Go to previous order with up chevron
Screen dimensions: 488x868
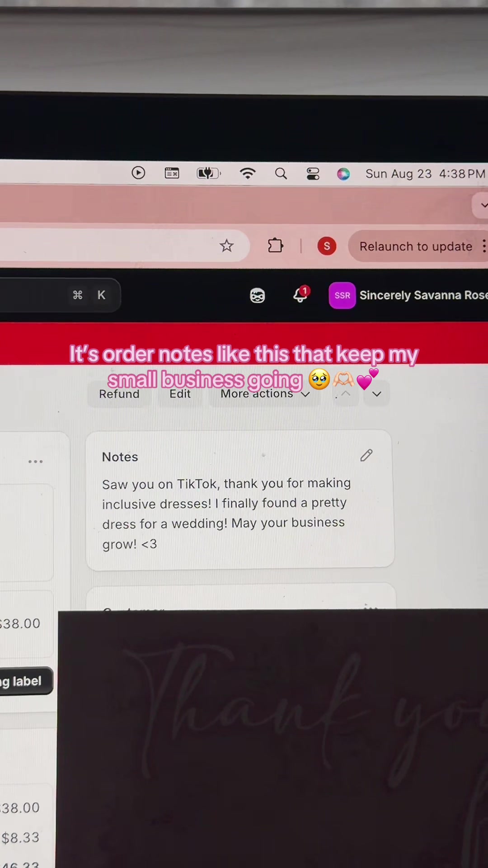(x=346, y=394)
